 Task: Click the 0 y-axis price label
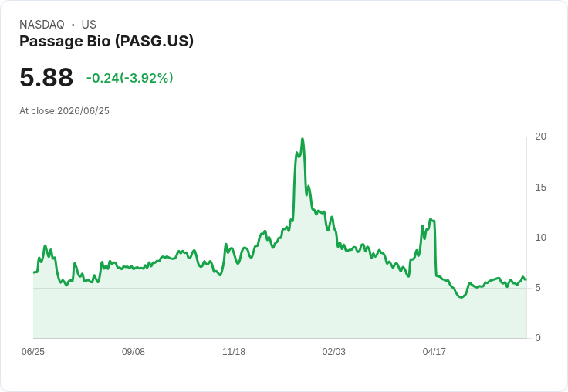pyautogui.click(x=538, y=338)
